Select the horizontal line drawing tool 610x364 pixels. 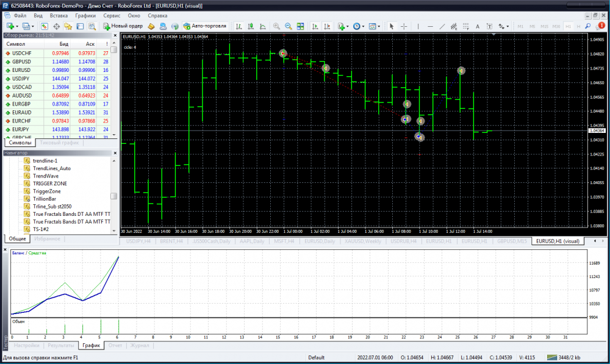[430, 26]
